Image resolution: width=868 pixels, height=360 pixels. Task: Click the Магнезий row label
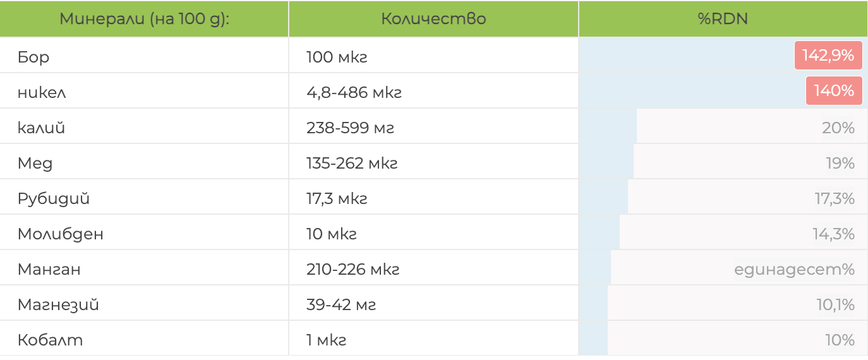point(58,305)
